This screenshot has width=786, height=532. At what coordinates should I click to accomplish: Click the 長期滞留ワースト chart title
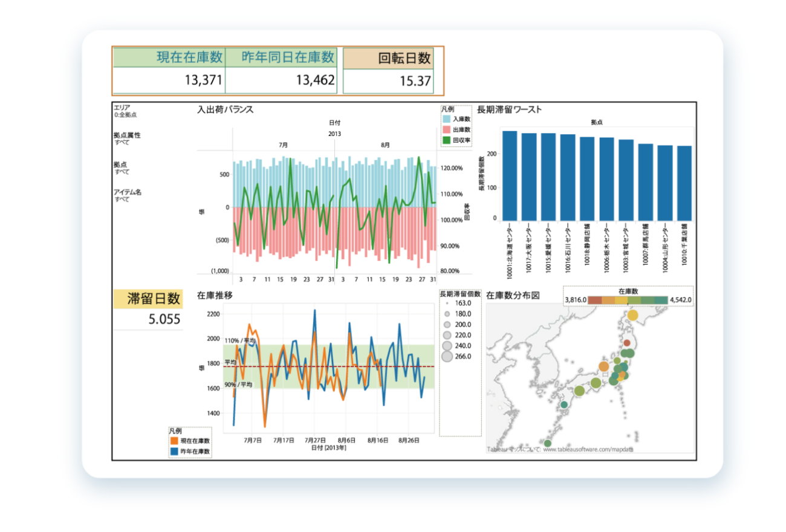coord(509,110)
